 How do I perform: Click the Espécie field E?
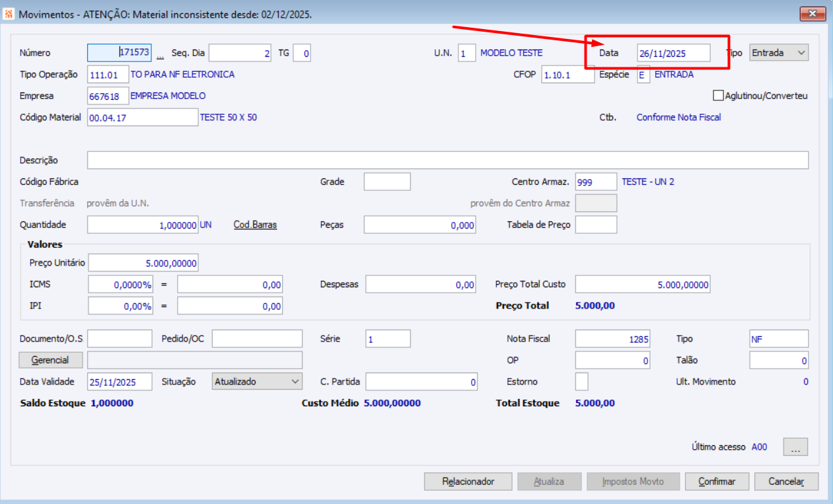pos(643,75)
